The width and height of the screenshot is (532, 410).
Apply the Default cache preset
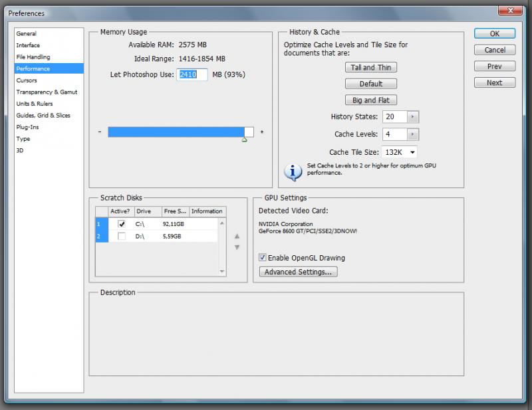click(x=371, y=84)
